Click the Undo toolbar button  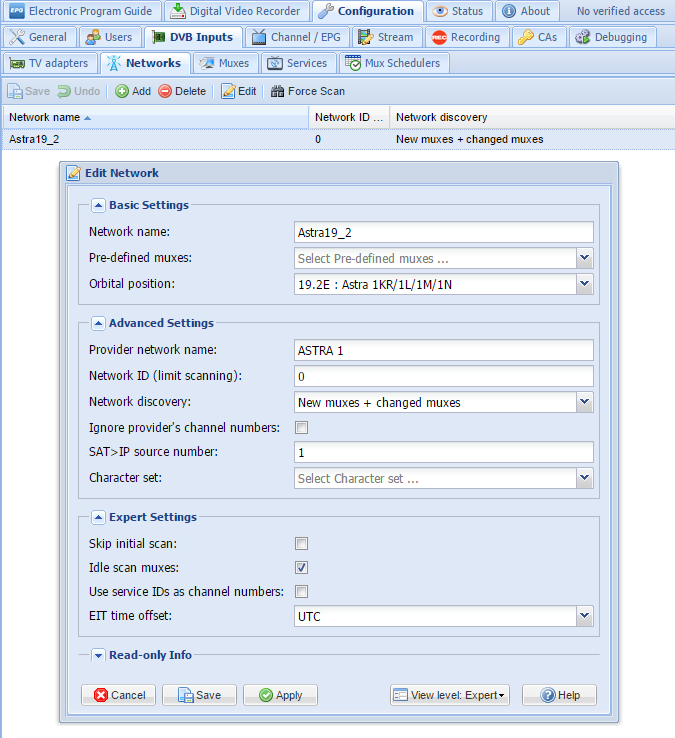click(79, 91)
